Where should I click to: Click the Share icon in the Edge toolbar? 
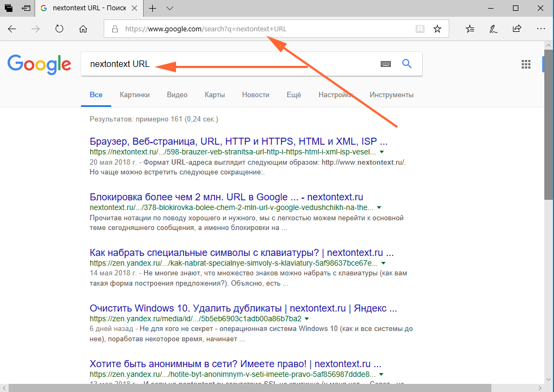click(x=516, y=29)
